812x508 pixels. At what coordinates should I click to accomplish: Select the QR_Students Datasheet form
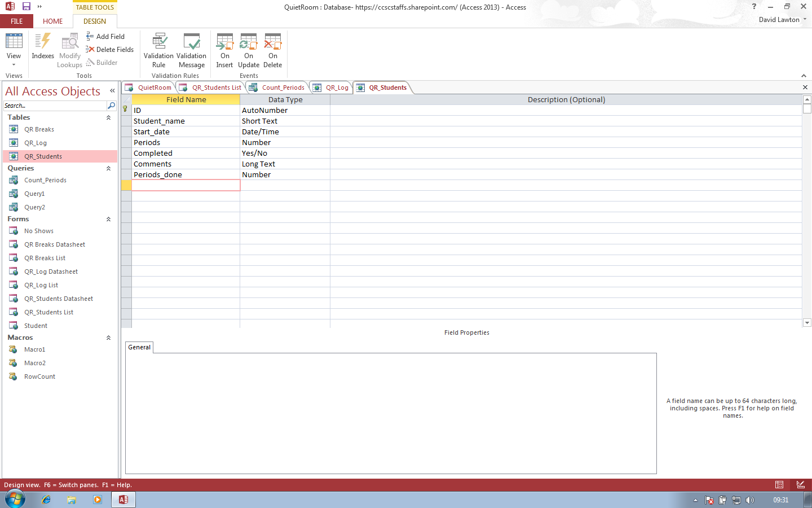tap(60, 299)
